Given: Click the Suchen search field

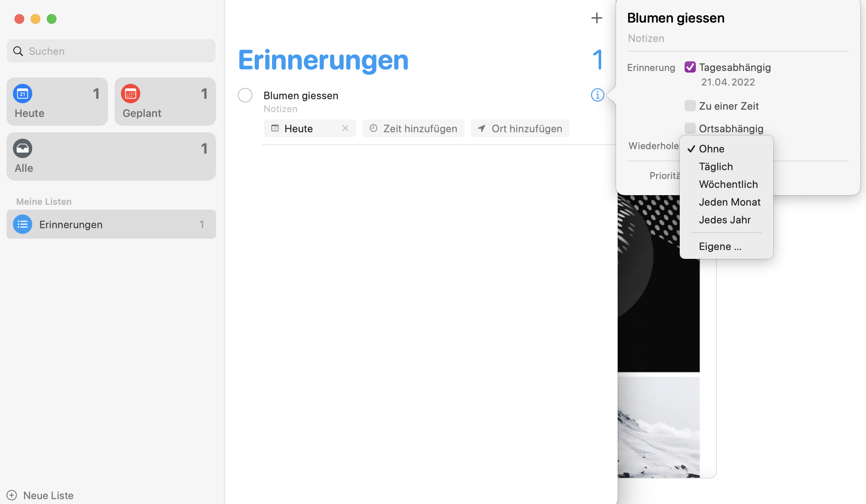Looking at the screenshot, I should pyautogui.click(x=111, y=51).
